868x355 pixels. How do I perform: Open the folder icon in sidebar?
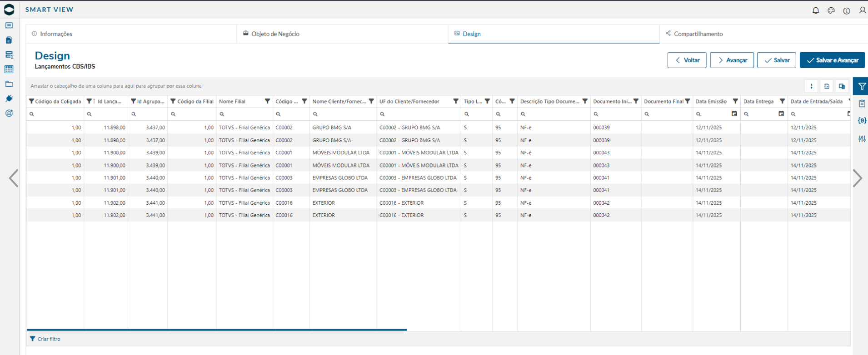click(9, 84)
